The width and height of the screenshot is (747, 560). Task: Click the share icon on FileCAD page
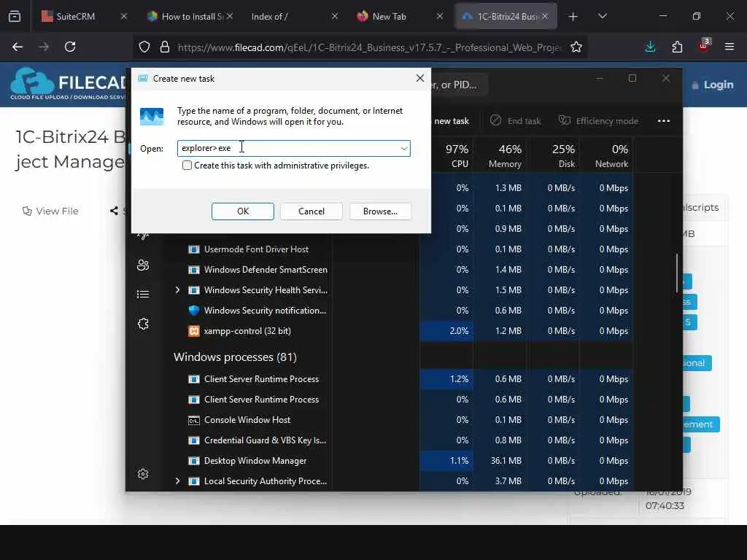114,211
